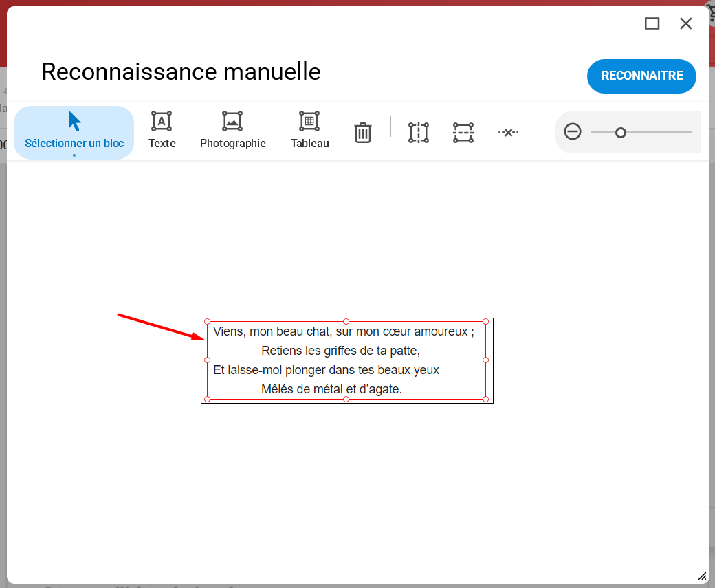715x588 pixels.
Task: Click the line 'Viens, mon beau chat'
Action: click(x=344, y=331)
